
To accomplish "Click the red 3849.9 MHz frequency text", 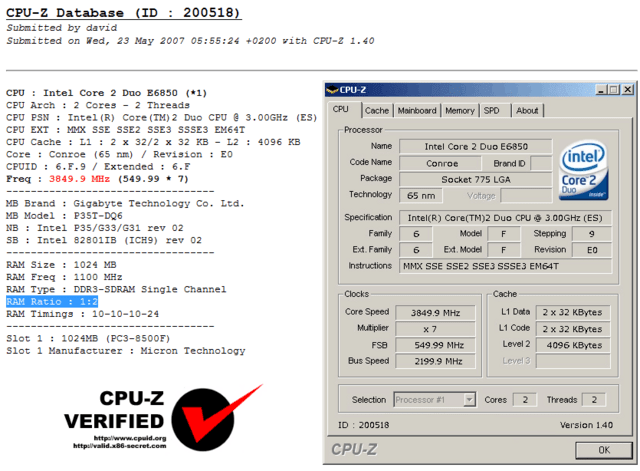I will point(79,179).
